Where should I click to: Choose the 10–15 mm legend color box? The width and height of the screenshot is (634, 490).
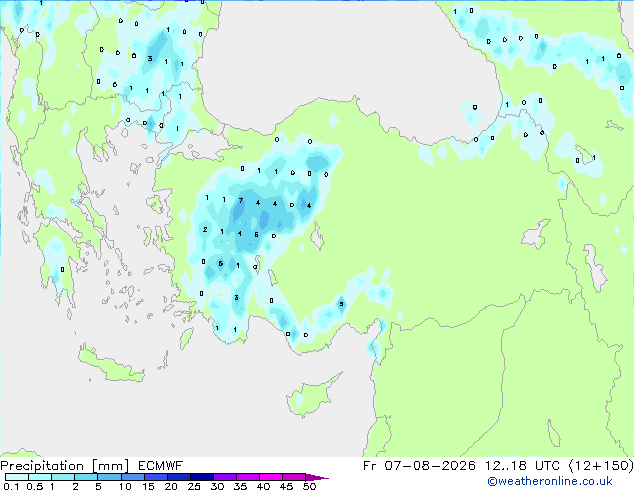(x=132, y=477)
